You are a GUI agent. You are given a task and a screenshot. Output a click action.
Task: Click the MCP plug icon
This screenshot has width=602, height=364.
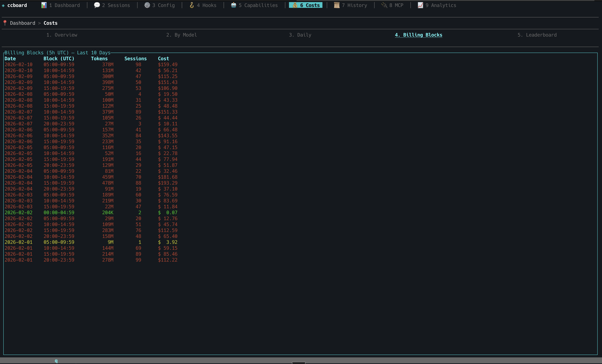(384, 5)
